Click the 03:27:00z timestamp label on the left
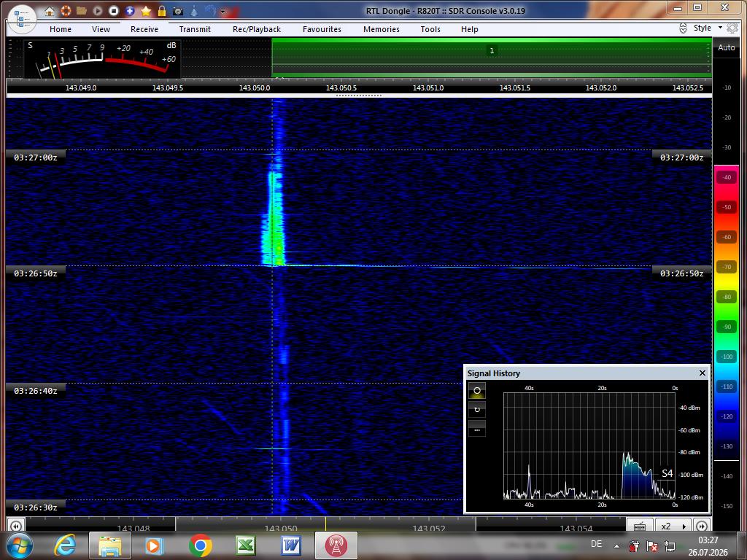This screenshot has height=560, width=747. coord(36,157)
